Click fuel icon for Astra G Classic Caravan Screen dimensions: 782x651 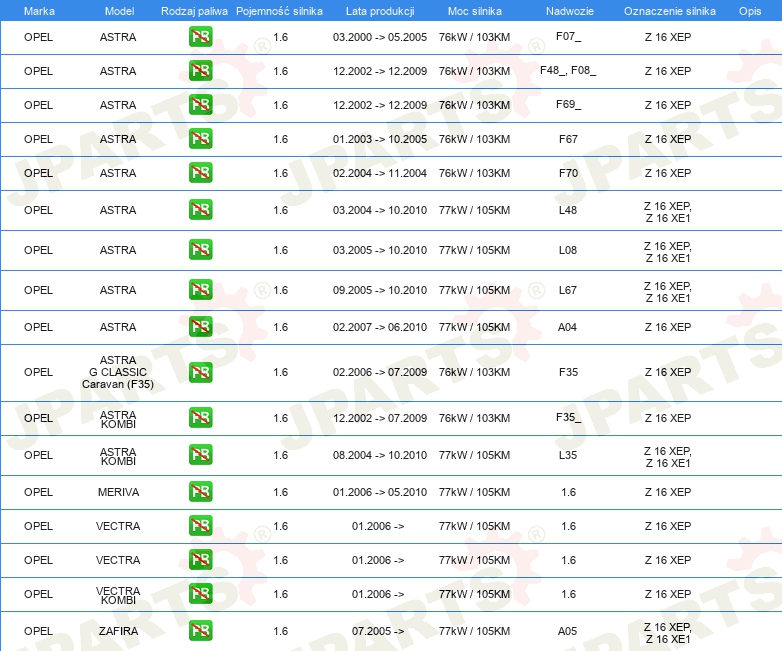(x=200, y=372)
